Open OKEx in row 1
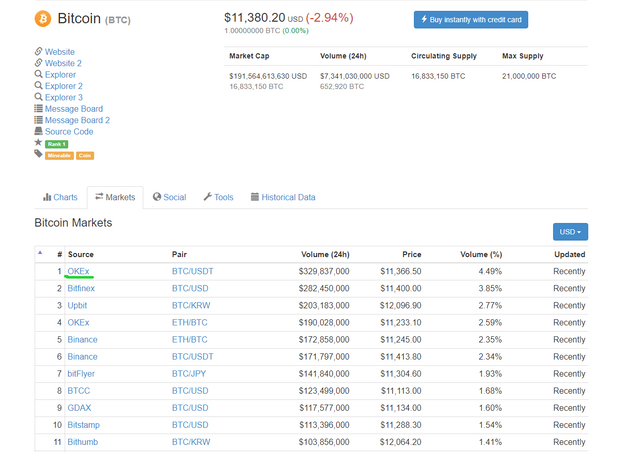Screen dimensions: 640x452 [x=78, y=272]
